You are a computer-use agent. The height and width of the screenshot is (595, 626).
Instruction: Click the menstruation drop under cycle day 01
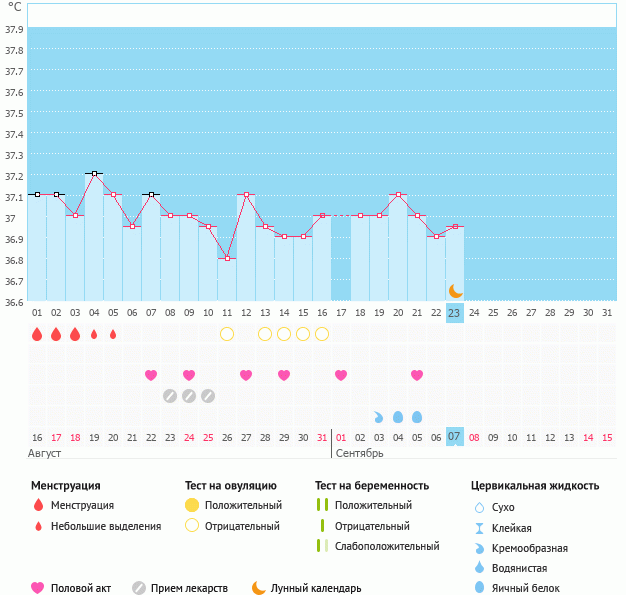pos(37,334)
